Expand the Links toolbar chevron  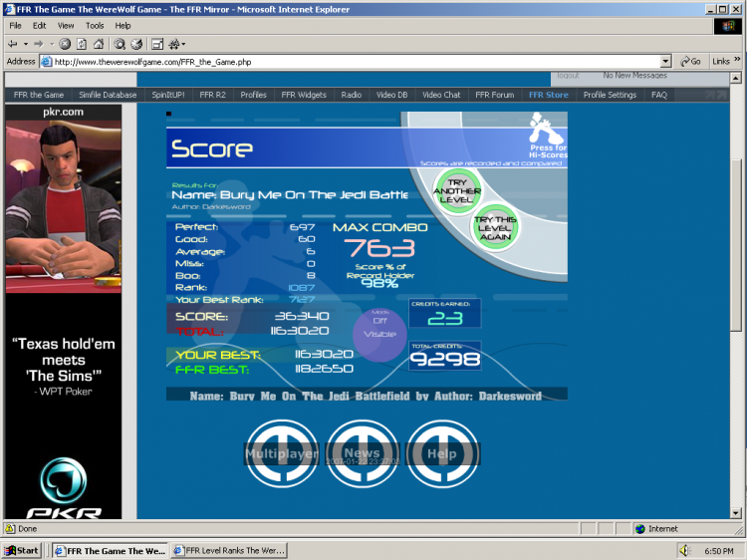737,60
